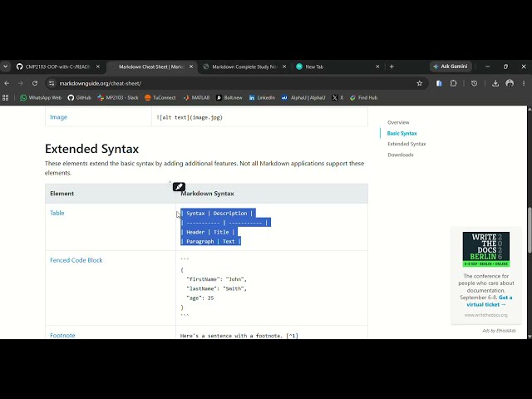Click the highlighter pen popup icon
This screenshot has width=532, height=399.
(179, 186)
